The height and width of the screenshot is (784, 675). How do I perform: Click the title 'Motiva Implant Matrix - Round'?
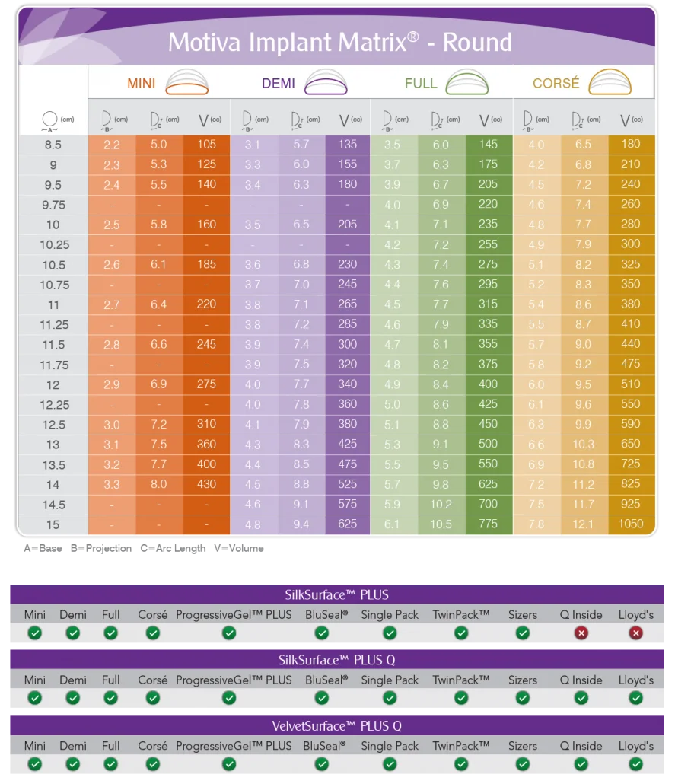point(340,42)
